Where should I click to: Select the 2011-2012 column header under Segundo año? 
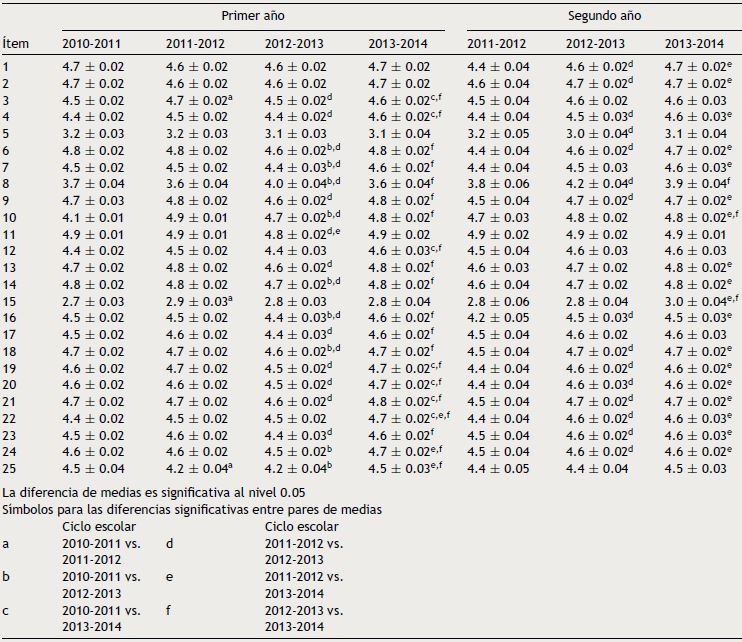[497, 44]
